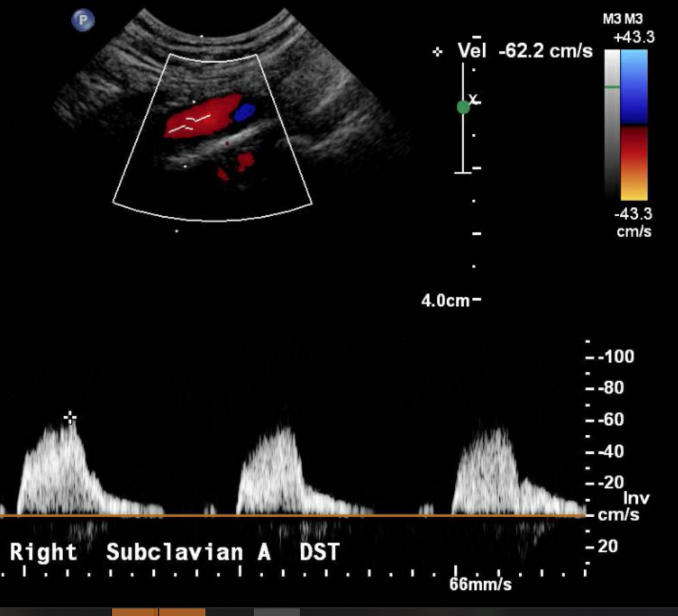
Task: Click the green baseline marker on grayscale bar
Action: [612, 87]
